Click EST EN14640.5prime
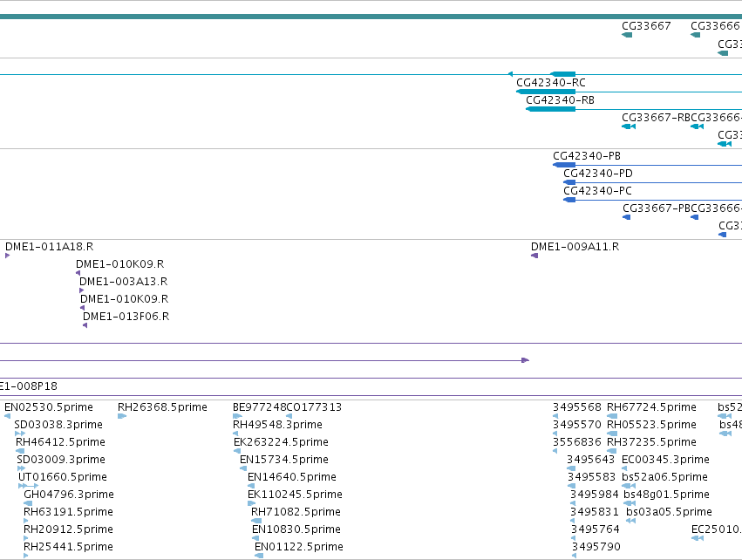 pos(292,477)
